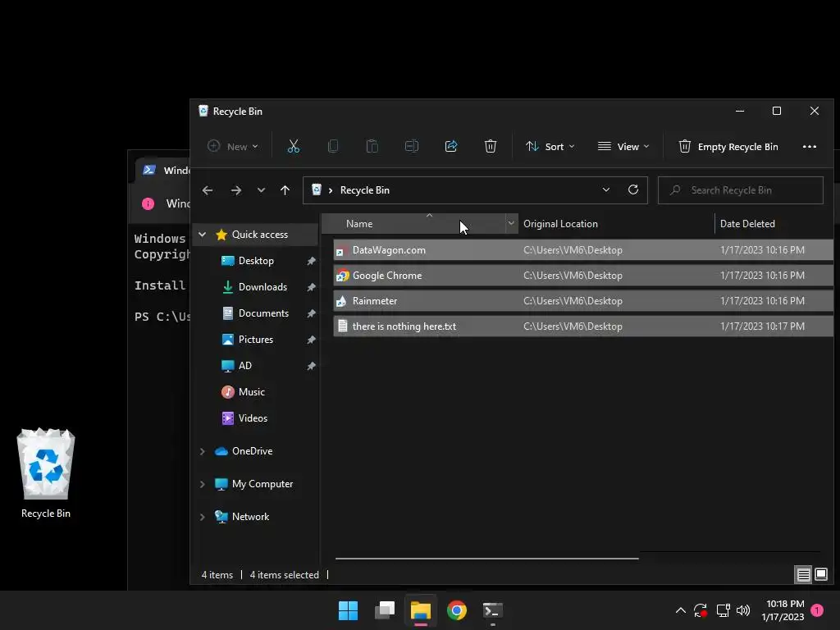
Task: Click the Share icon in toolbar
Action: click(x=451, y=146)
